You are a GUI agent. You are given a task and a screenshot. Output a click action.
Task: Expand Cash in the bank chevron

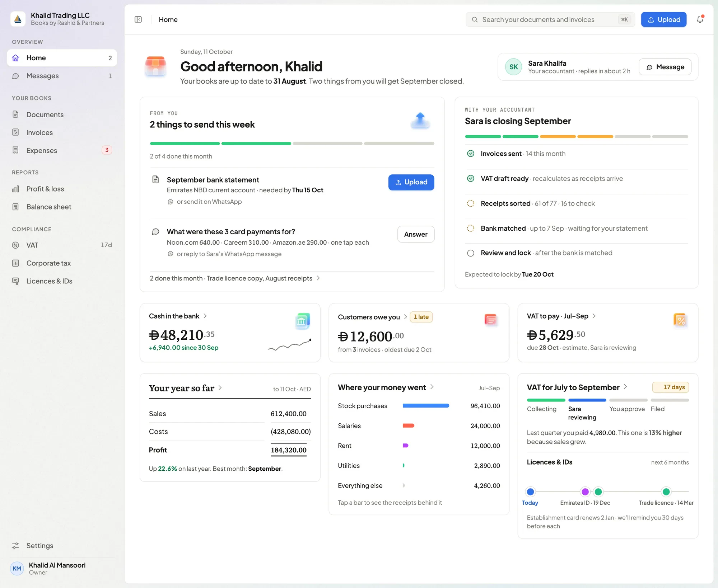(205, 316)
